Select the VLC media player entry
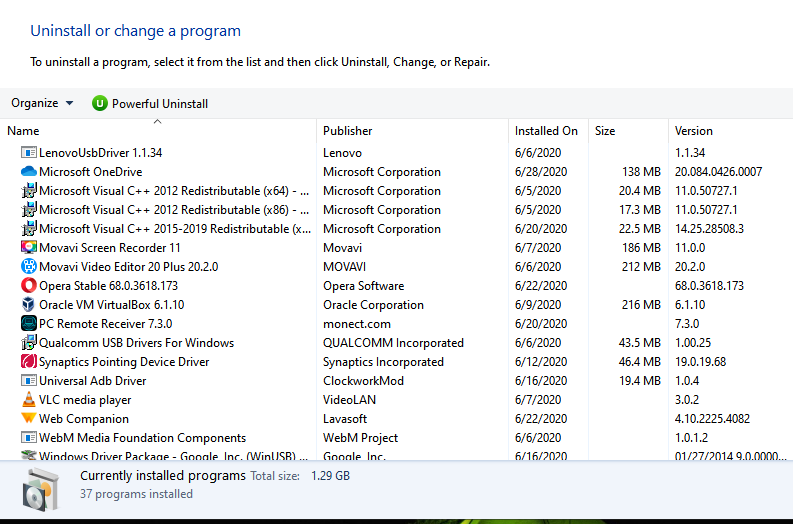 [x=85, y=400]
